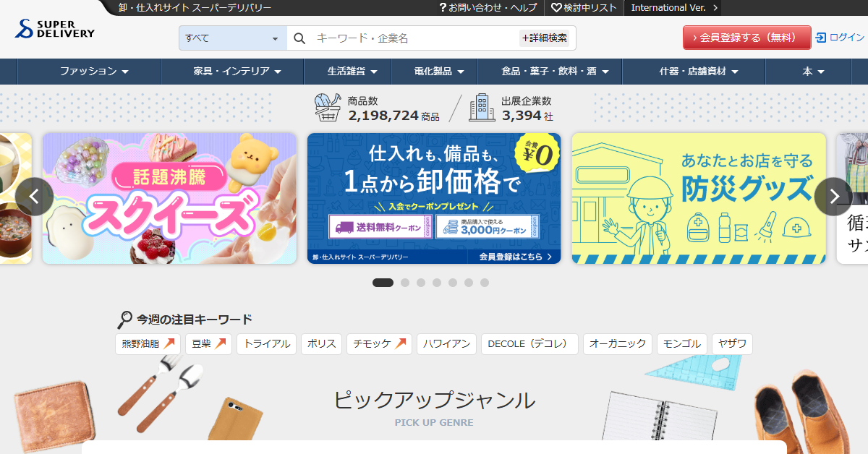Select the second carousel dot

point(405,283)
